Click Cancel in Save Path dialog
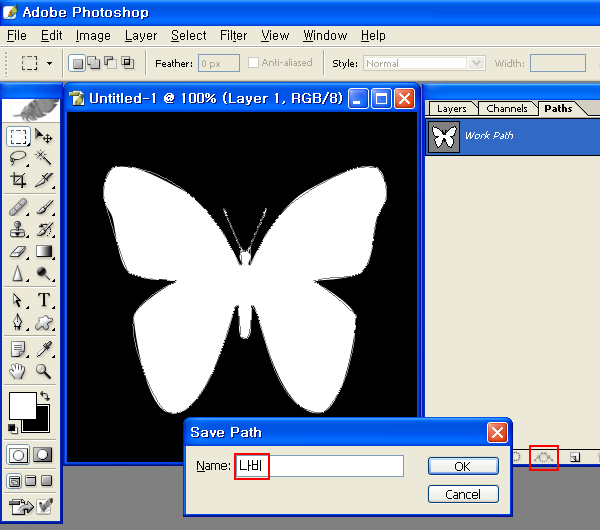Screen dimensions: 600x530 point(463,494)
